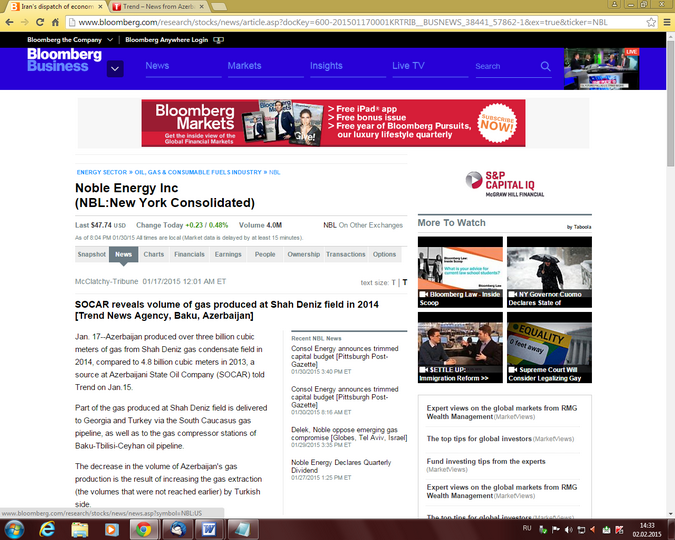Viewport: 675px width, 540px height.
Task: Open the Financials tab
Action: pyautogui.click(x=189, y=254)
